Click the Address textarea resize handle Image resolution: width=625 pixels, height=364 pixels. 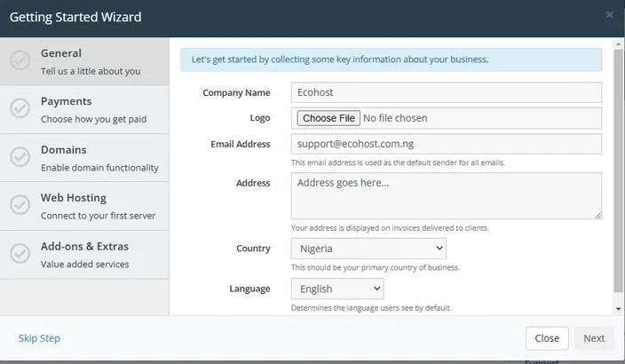pyautogui.click(x=597, y=215)
